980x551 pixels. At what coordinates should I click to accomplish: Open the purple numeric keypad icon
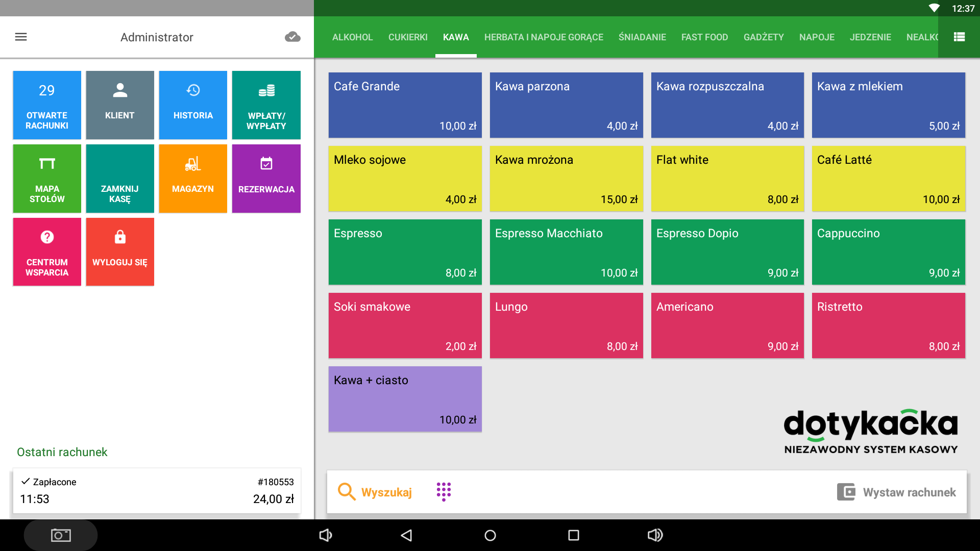(x=444, y=492)
